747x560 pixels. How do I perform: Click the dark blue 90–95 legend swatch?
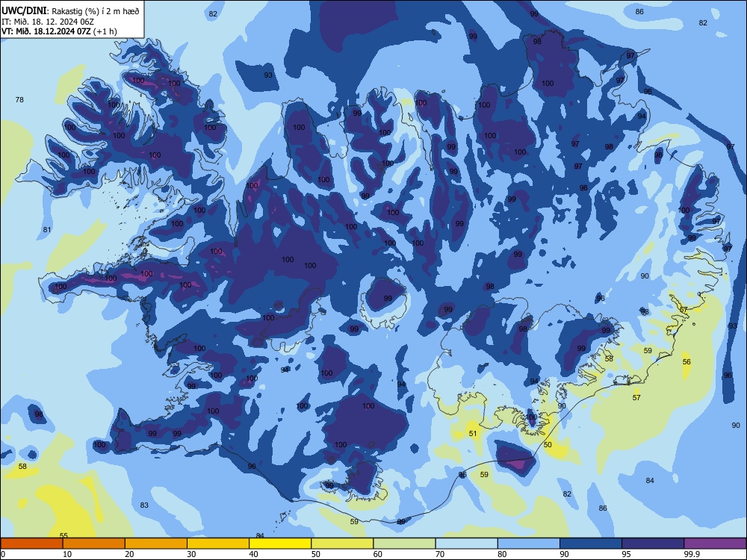pos(591,544)
